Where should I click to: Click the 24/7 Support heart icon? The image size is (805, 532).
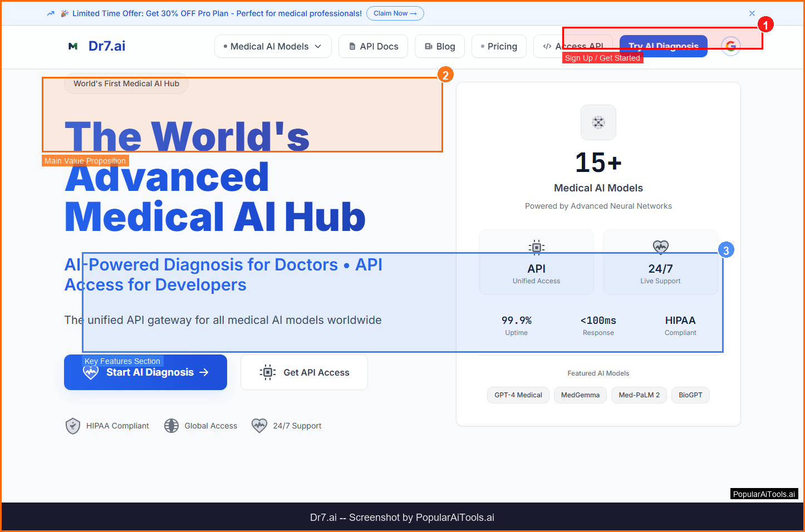[x=259, y=426]
